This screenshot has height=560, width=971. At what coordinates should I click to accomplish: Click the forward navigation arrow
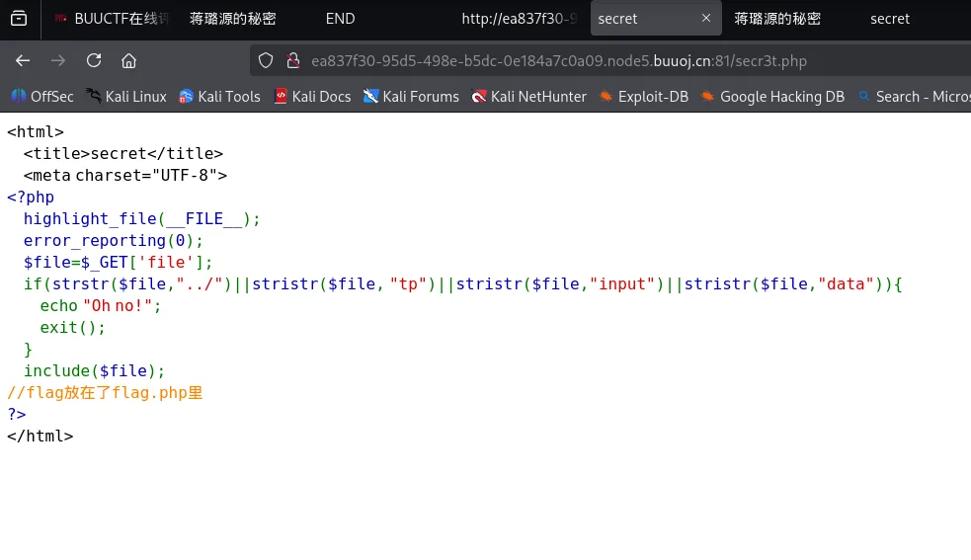pyautogui.click(x=58, y=60)
